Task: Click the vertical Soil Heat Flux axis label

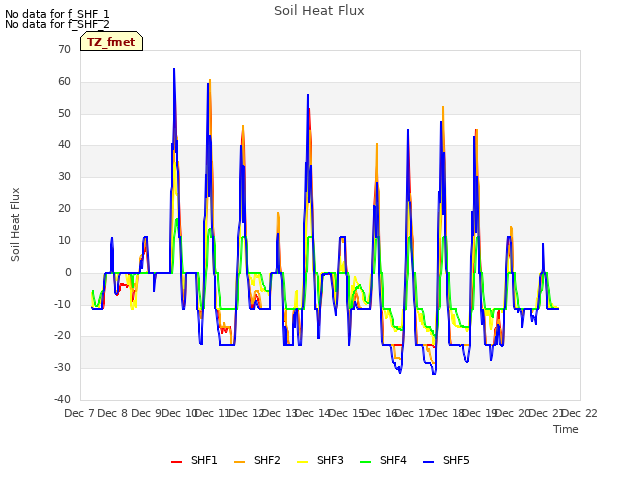Action: (15, 224)
